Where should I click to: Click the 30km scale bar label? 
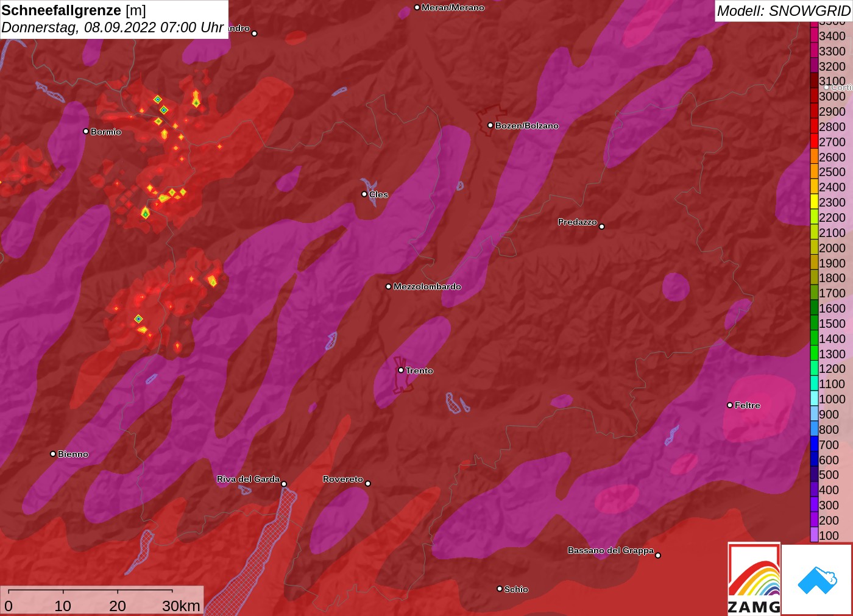pyautogui.click(x=181, y=606)
